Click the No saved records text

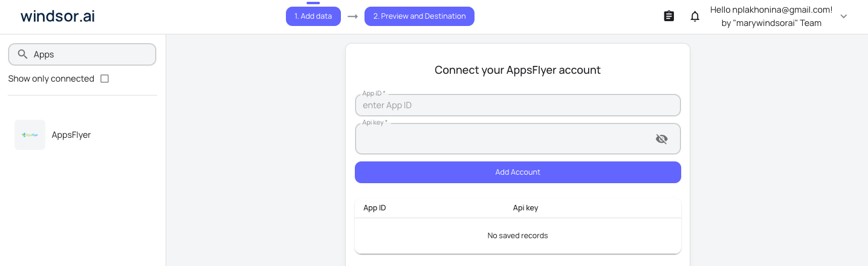[x=518, y=236]
